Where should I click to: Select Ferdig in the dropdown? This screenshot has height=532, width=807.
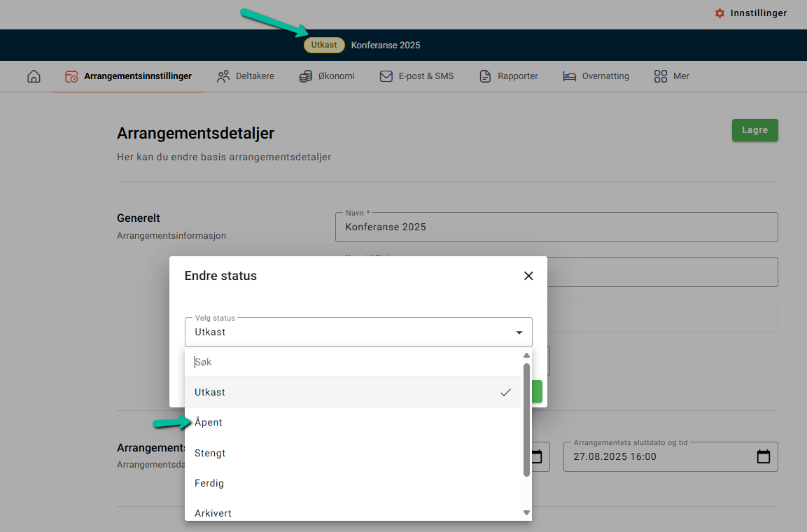pos(209,483)
